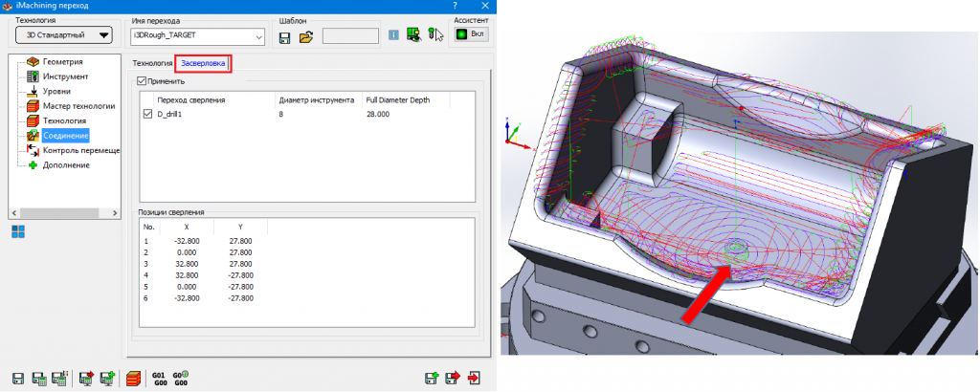Viewport: 980px width, 392px height.
Task: Toggle the D_drill1 row checkbox
Action: tap(147, 114)
